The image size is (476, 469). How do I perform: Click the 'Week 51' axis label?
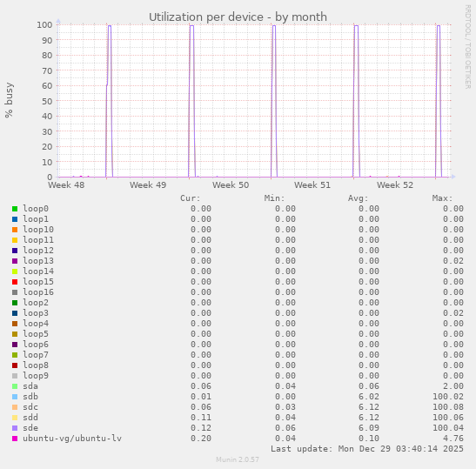[x=312, y=184]
